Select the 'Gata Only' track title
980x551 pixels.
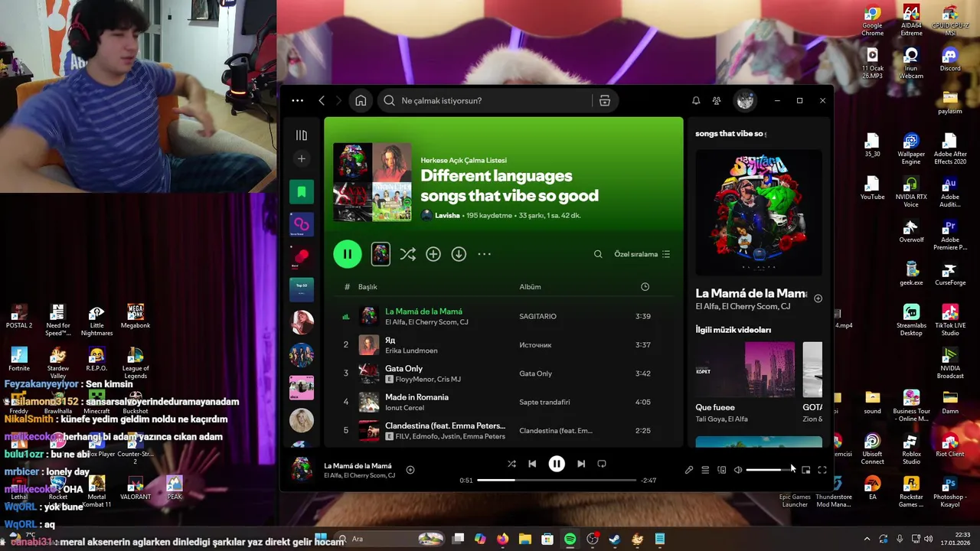403,369
